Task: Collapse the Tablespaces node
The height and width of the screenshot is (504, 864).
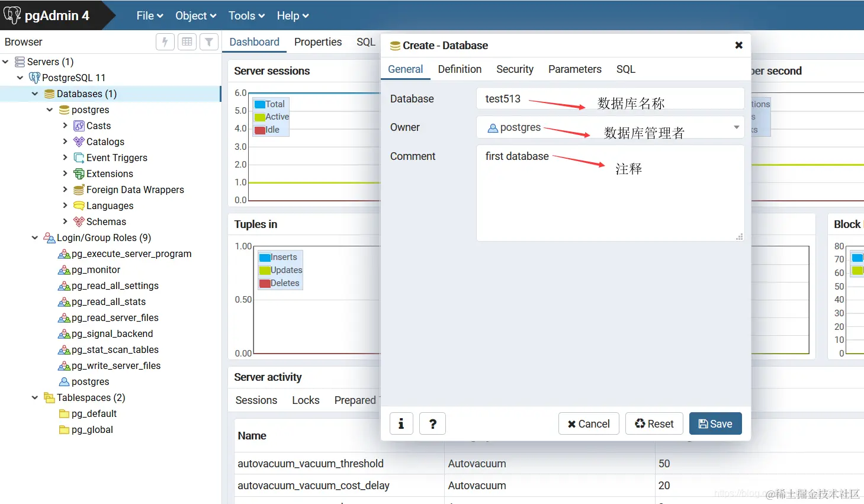Action: point(34,397)
